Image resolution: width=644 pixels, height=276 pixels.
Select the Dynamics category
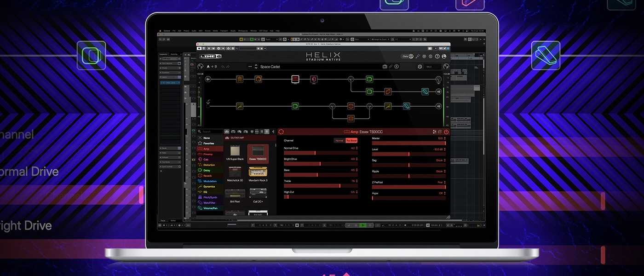pyautogui.click(x=210, y=187)
